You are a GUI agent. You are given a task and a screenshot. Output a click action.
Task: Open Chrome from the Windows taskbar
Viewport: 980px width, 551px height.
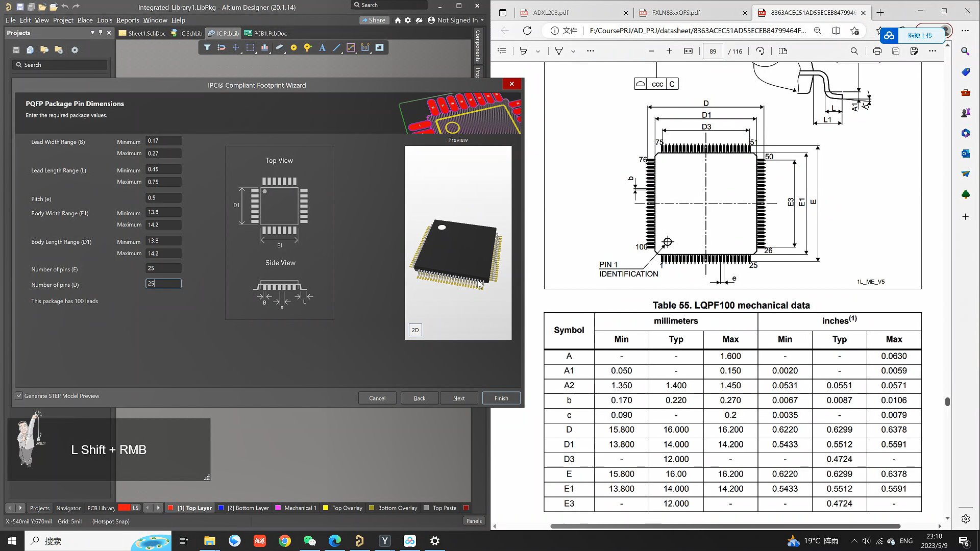pyautogui.click(x=285, y=541)
